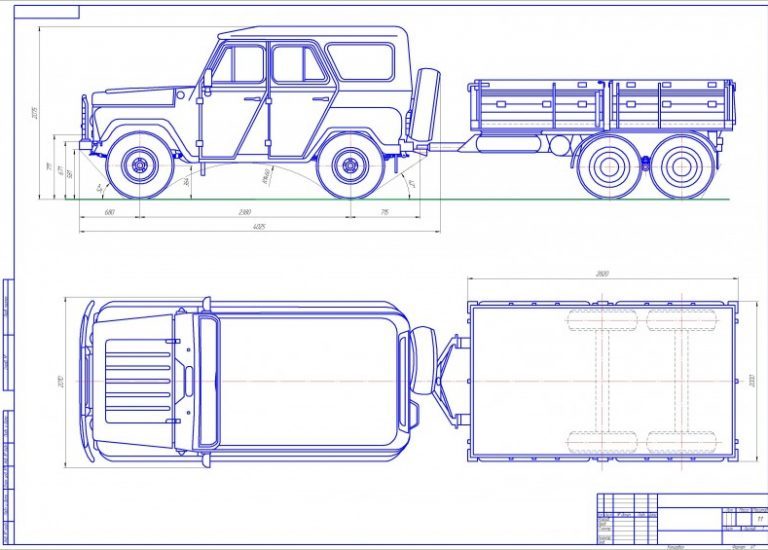Select the rear side window of the jeep

361,62
